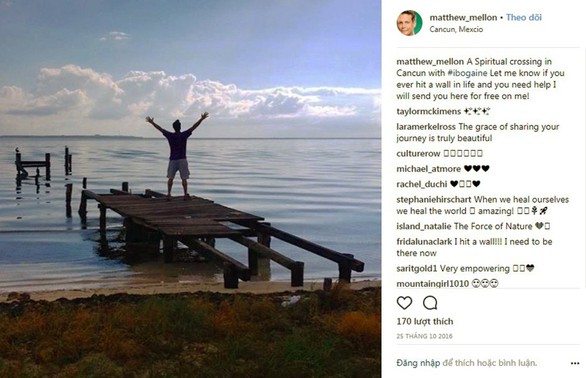Open Cancun, Mexcio location link
Screen dimensions: 586x378
(456, 29)
